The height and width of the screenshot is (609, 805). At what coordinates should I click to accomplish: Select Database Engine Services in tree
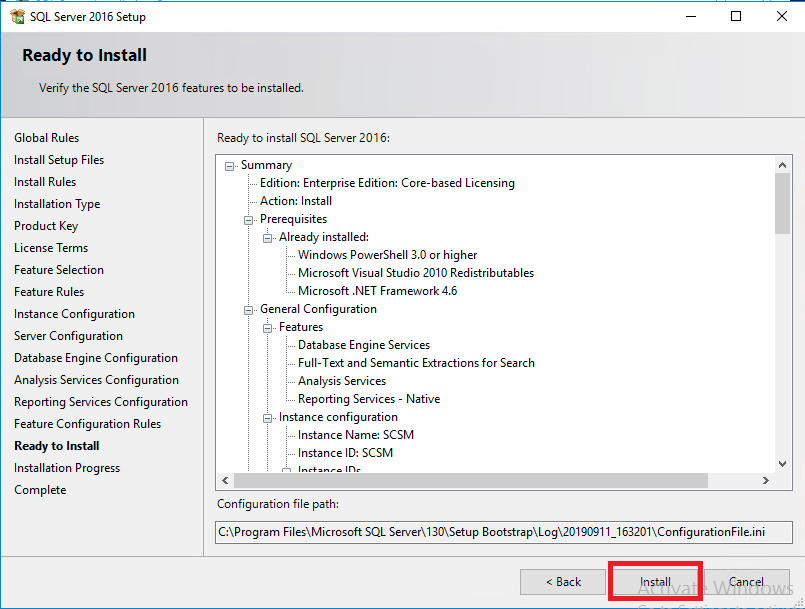pos(363,345)
